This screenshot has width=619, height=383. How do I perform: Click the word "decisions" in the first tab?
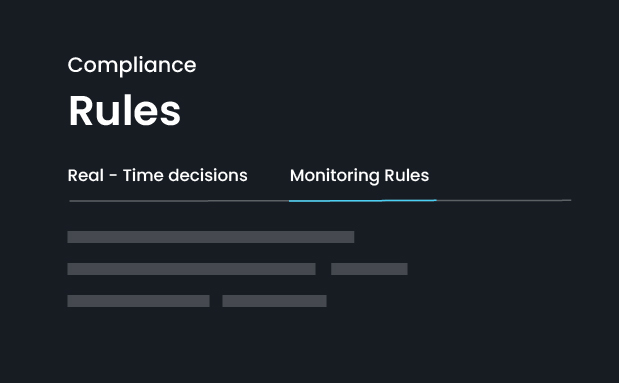[x=208, y=175]
